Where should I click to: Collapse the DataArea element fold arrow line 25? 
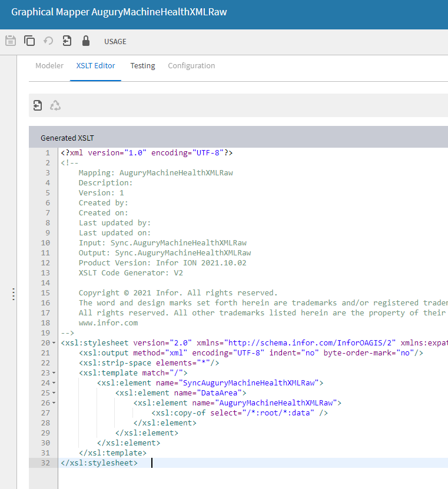pos(54,392)
